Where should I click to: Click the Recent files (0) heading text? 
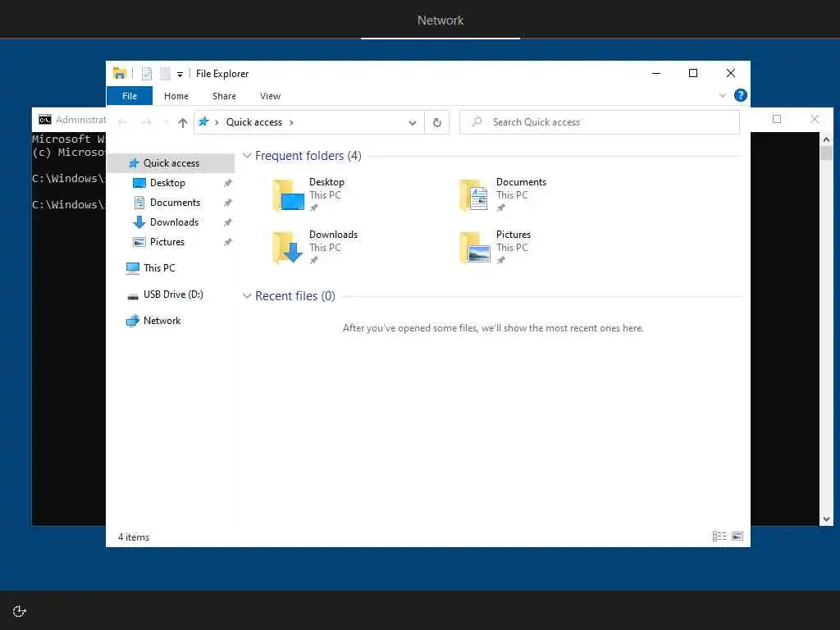click(x=295, y=296)
